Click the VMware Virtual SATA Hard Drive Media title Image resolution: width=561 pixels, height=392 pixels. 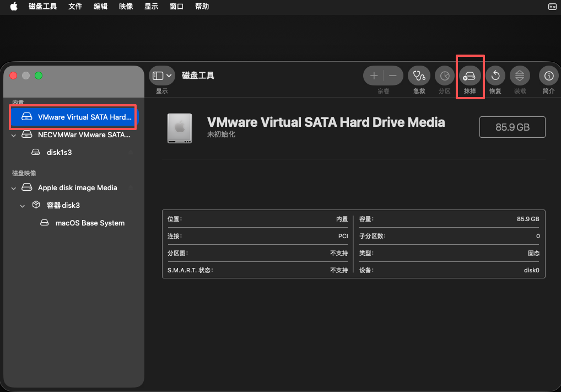coord(326,122)
